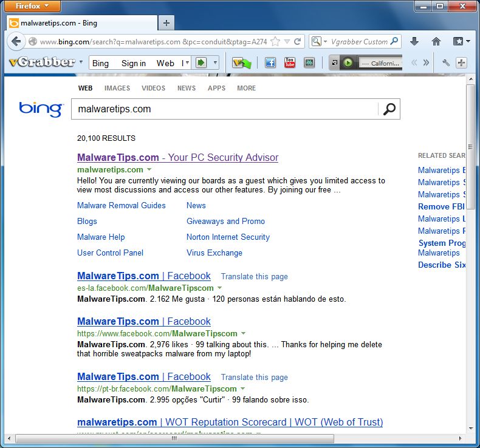The width and height of the screenshot is (480, 448).
Task: Open the games invader toolbar icon
Action: click(309, 63)
